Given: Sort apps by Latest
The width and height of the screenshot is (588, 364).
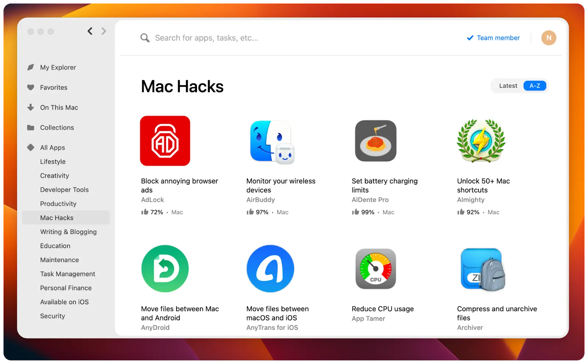Looking at the screenshot, I should tap(508, 86).
